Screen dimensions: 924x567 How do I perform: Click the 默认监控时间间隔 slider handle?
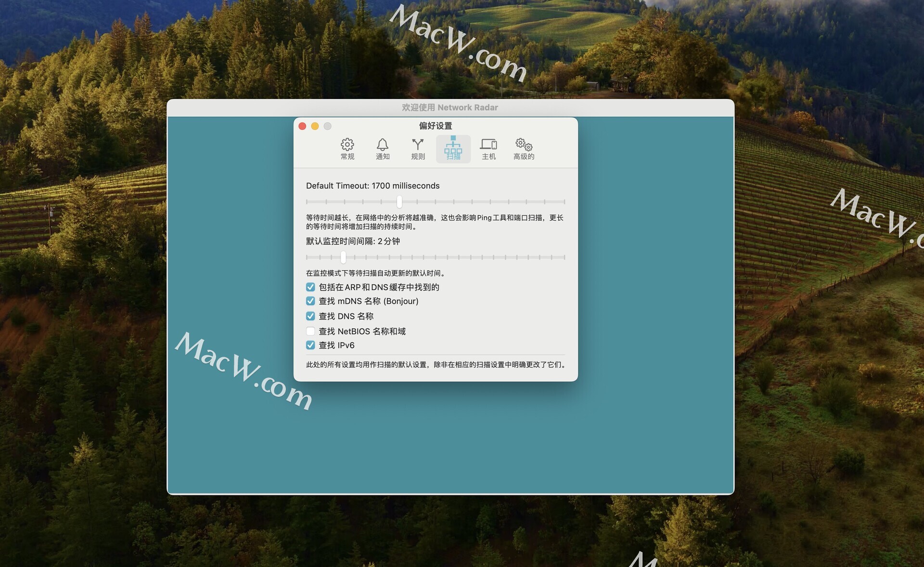click(x=343, y=257)
